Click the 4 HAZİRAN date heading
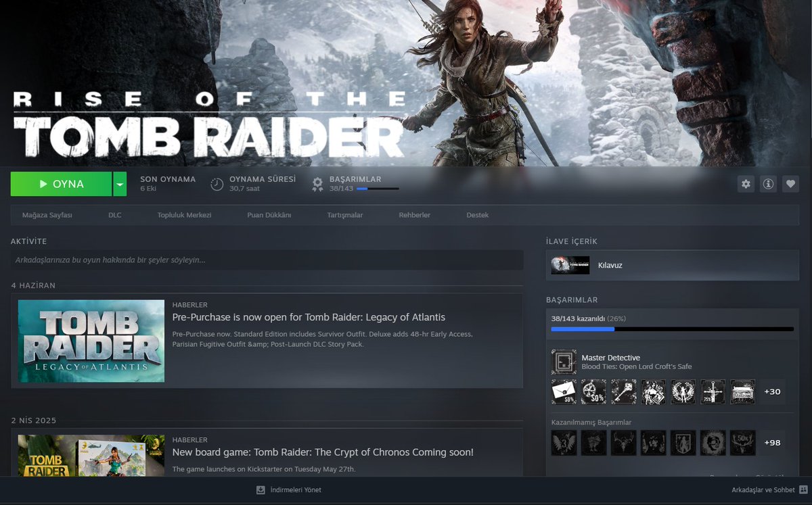Viewport: 812px width, 505px height. tap(33, 285)
